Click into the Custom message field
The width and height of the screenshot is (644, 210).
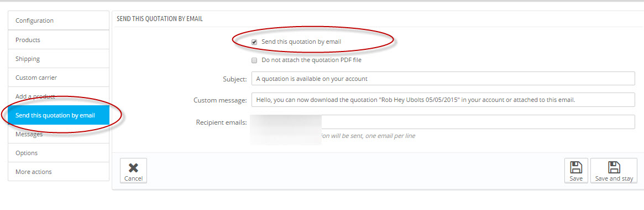pos(443,100)
